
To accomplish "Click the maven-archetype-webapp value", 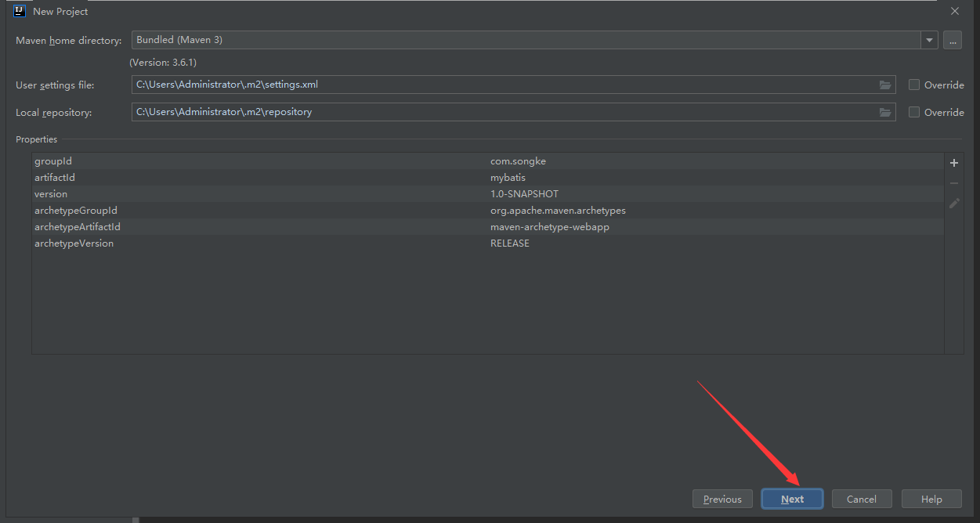I will point(550,227).
